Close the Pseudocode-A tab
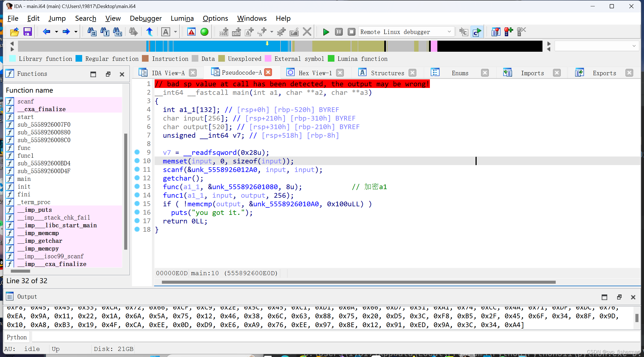This screenshot has height=357, width=644. [x=268, y=72]
